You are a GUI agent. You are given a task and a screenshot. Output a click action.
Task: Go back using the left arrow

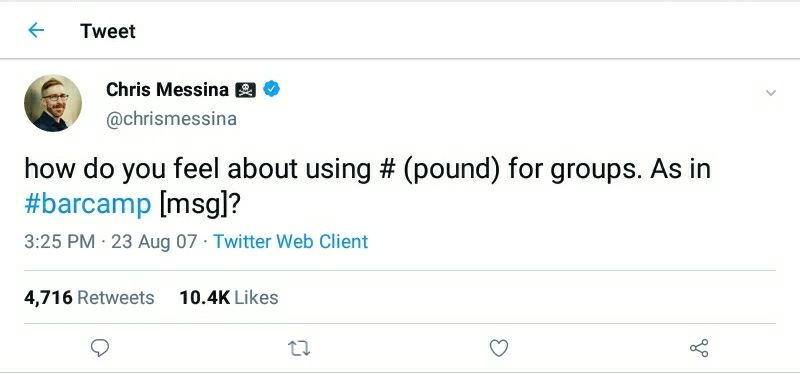pyautogui.click(x=36, y=31)
